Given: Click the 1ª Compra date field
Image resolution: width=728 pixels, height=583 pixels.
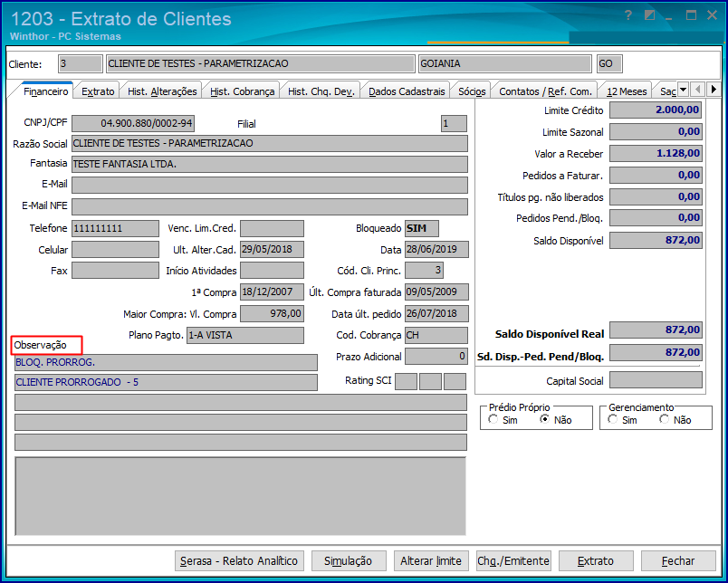Looking at the screenshot, I should click(x=272, y=292).
